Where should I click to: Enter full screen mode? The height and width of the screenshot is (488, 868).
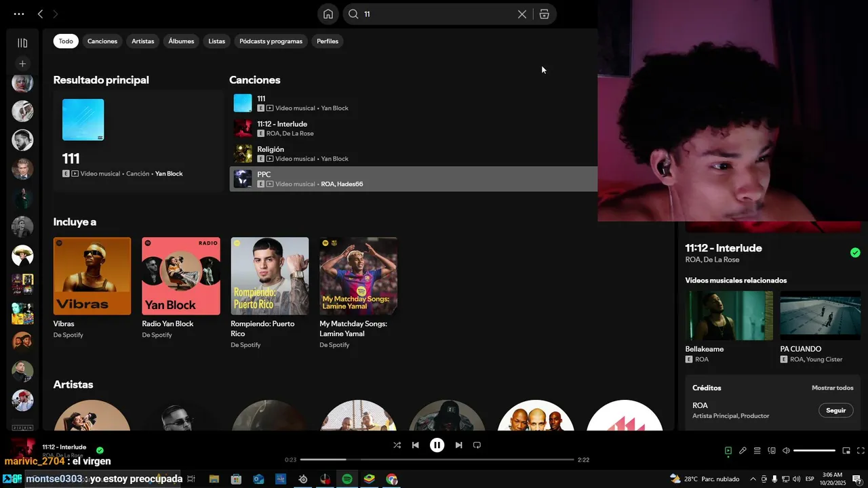pyautogui.click(x=861, y=451)
